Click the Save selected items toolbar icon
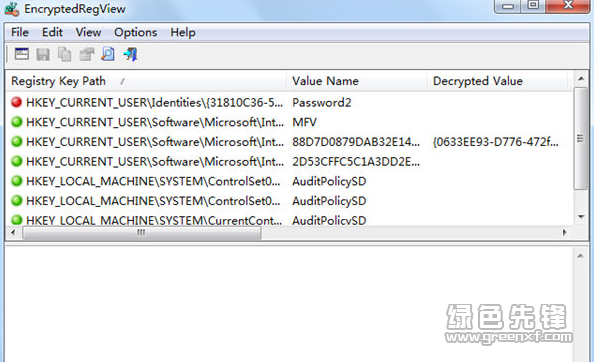594x362 pixels. click(43, 54)
